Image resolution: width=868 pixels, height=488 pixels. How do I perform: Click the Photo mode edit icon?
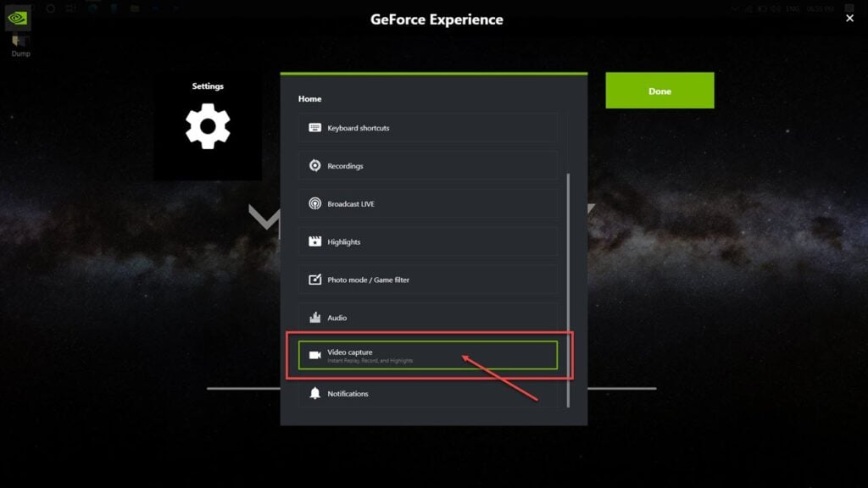[x=314, y=280]
